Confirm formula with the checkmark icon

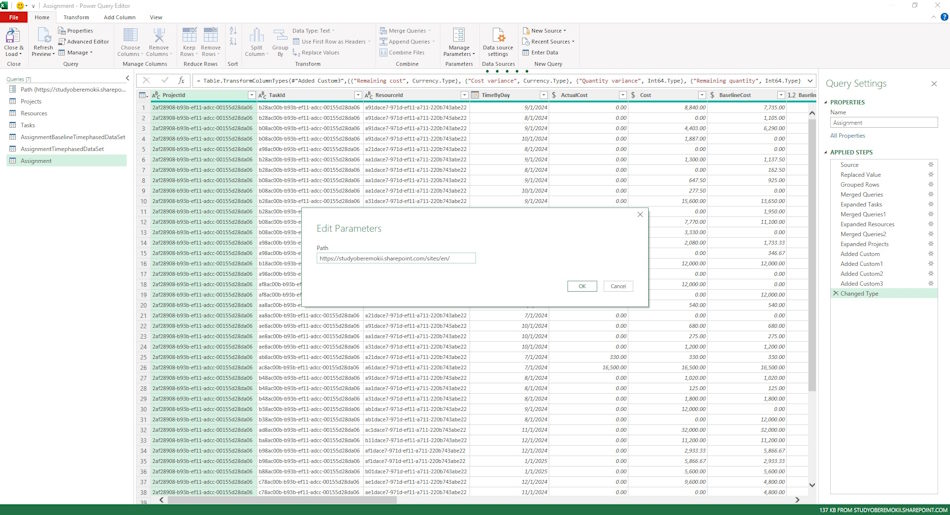point(164,81)
